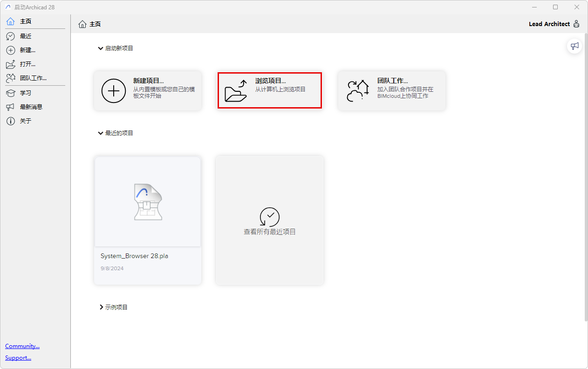
Task: Click the Archicad logo in the title bar
Action: (x=8, y=7)
